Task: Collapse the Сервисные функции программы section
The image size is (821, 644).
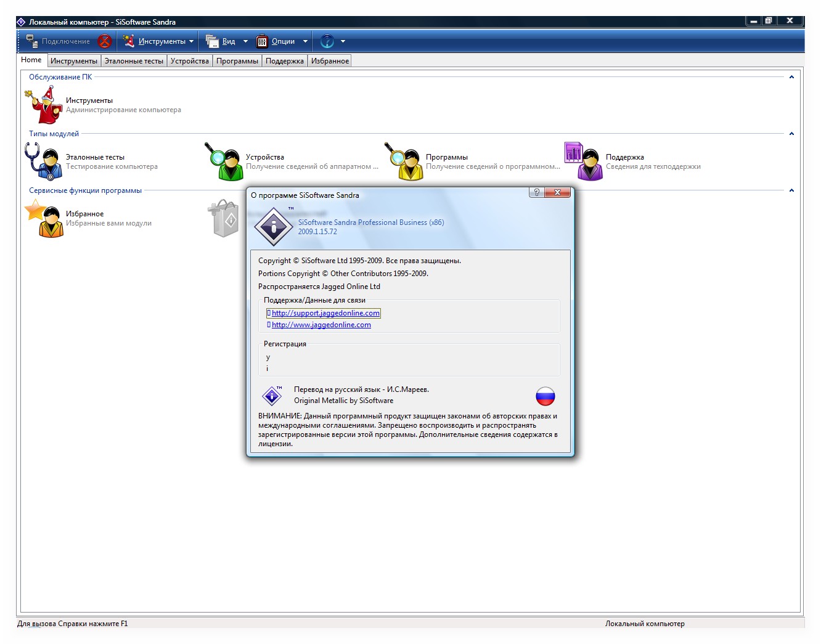Action: pyautogui.click(x=791, y=190)
